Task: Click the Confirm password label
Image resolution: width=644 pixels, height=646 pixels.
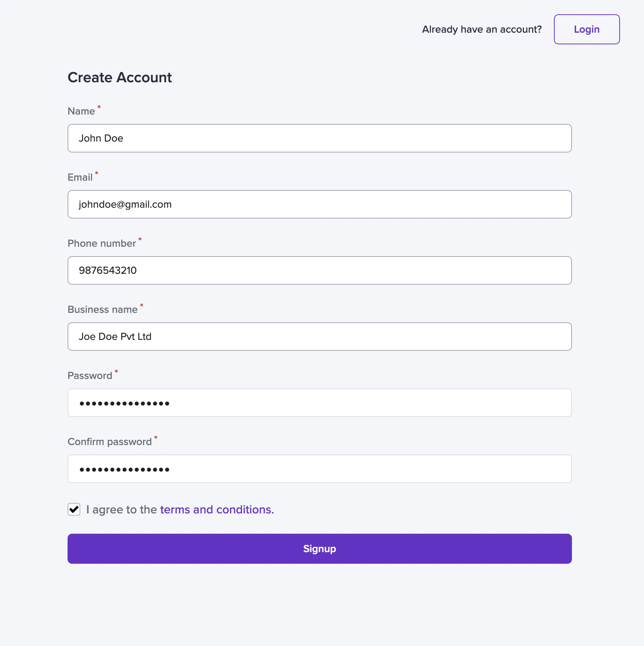Action: 110,442
